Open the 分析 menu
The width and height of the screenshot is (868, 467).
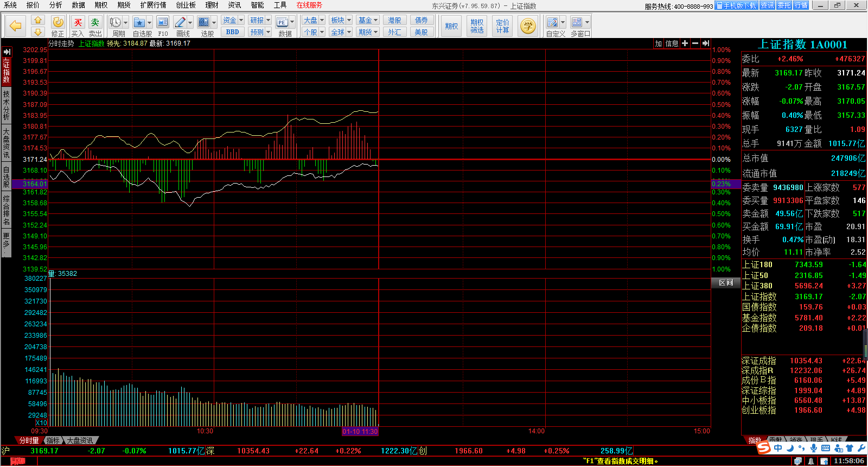point(55,5)
